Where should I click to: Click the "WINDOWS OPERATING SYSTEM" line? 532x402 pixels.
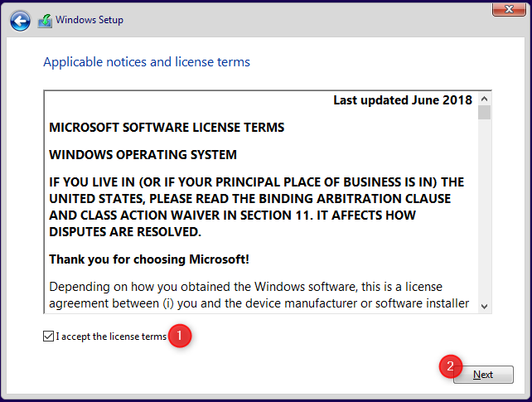coord(143,155)
